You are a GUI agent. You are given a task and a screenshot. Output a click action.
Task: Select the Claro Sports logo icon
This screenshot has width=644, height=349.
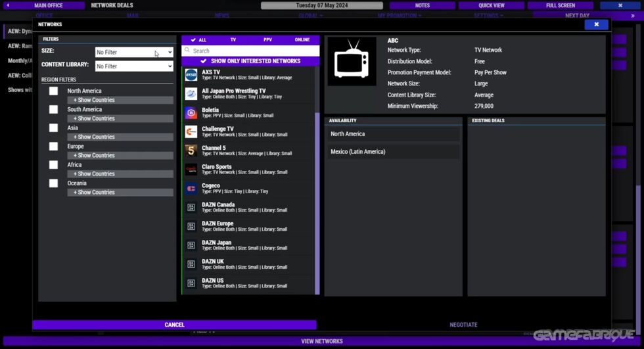[x=191, y=170]
